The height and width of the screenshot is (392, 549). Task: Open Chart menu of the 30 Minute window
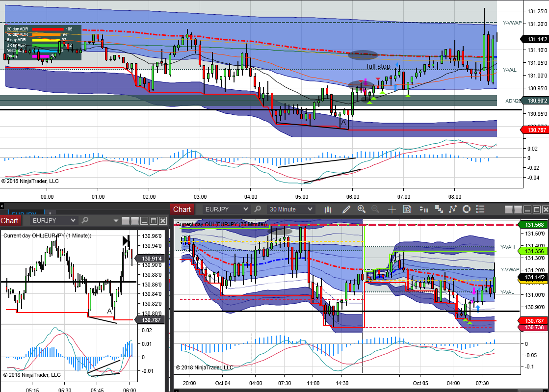tap(182, 209)
